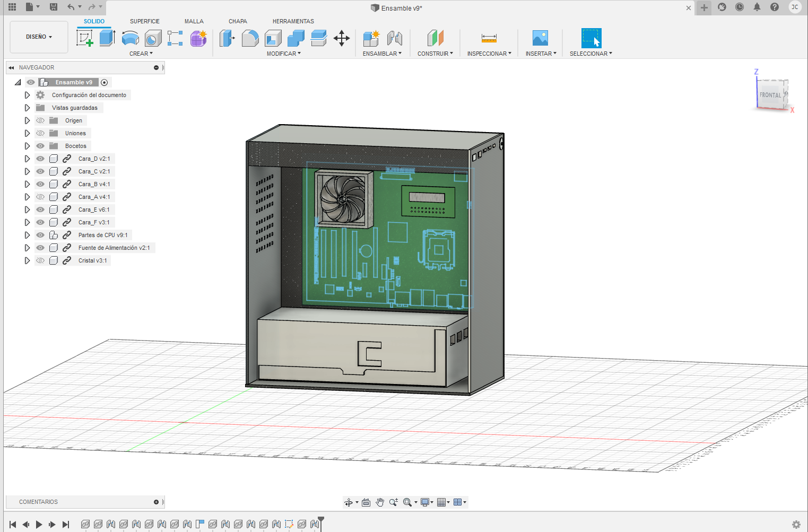Image resolution: width=808 pixels, height=532 pixels.
Task: Switch to the SUPERFICIE tab
Action: [x=144, y=21]
